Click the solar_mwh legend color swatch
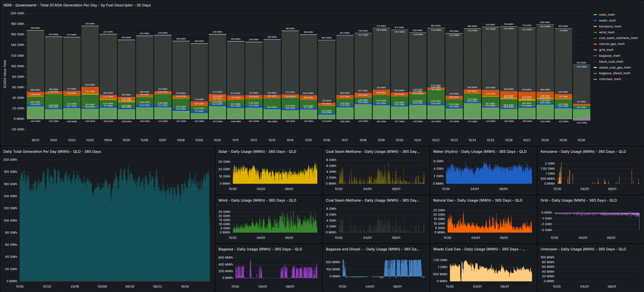 (x=595, y=15)
